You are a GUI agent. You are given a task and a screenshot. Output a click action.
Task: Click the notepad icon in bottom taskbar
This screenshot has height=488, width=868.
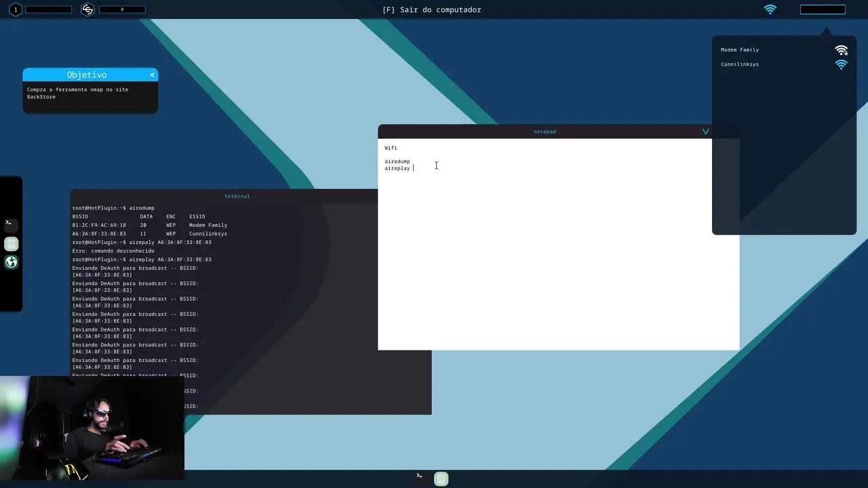click(x=441, y=479)
